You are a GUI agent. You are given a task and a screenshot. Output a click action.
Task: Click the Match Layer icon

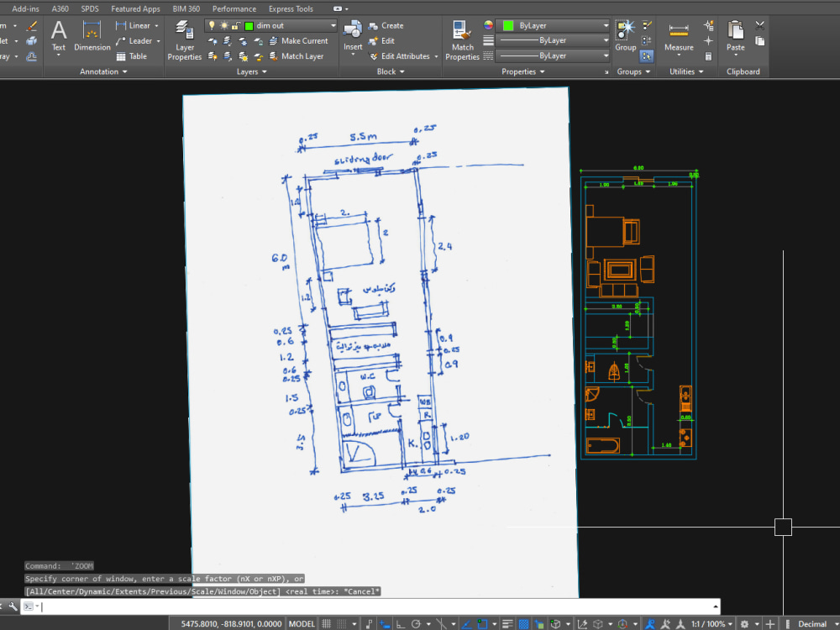[x=274, y=56]
